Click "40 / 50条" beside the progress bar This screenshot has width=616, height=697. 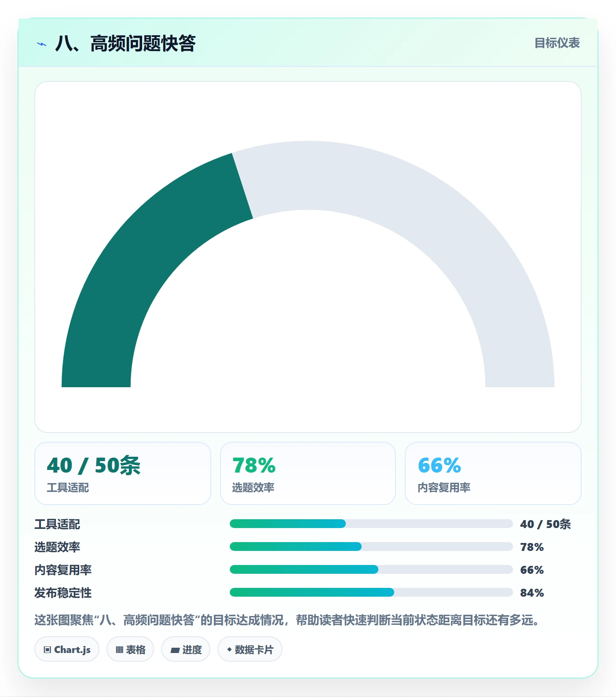pos(546,524)
